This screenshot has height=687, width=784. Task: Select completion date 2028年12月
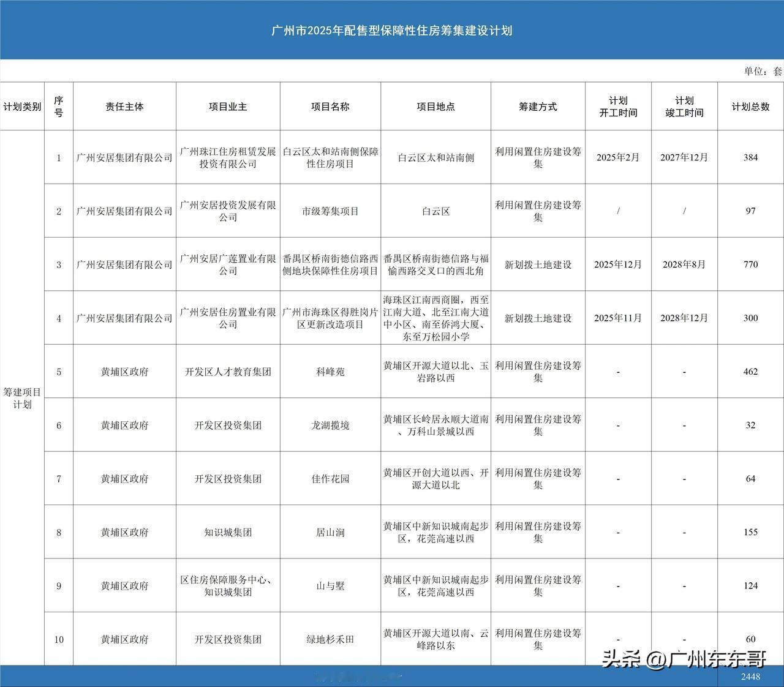pyautogui.click(x=684, y=318)
